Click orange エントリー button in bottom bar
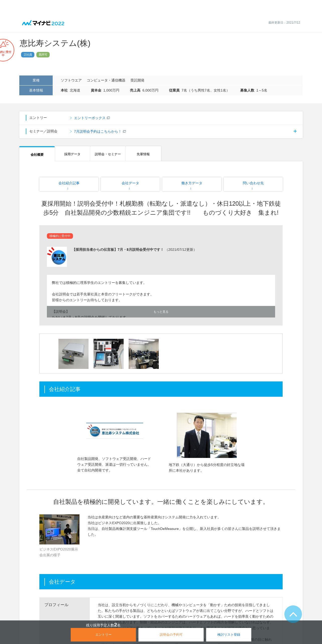This screenshot has width=322, height=644. 103,634
